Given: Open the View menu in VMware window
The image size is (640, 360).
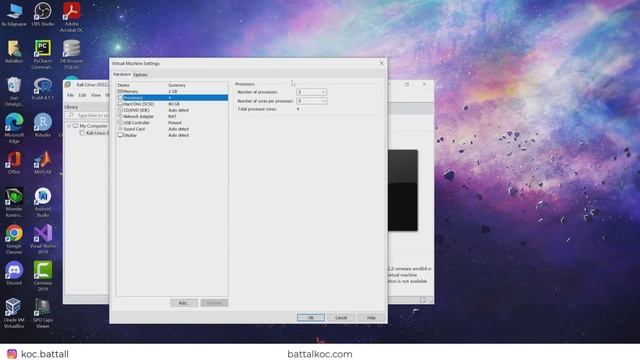Looking at the screenshot, I should click(96, 95).
